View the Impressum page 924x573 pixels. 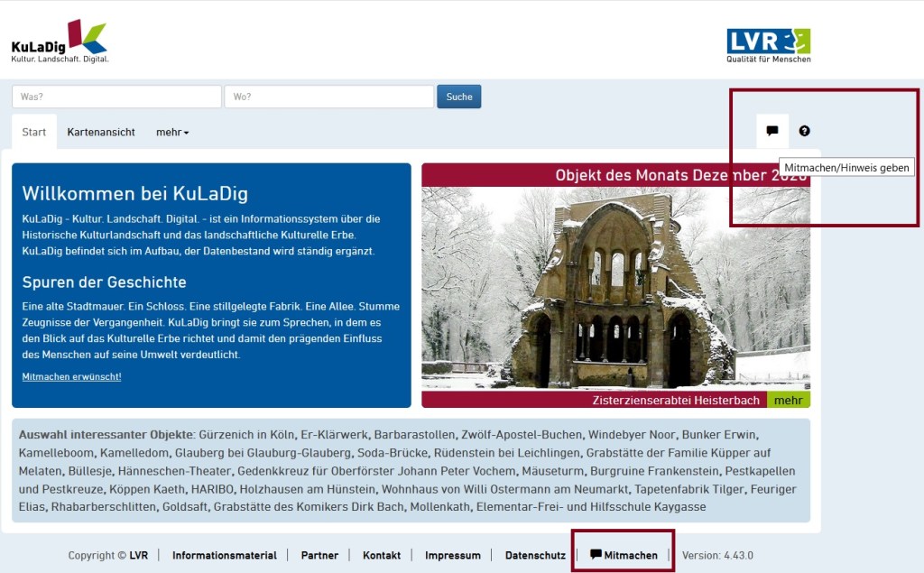click(453, 556)
